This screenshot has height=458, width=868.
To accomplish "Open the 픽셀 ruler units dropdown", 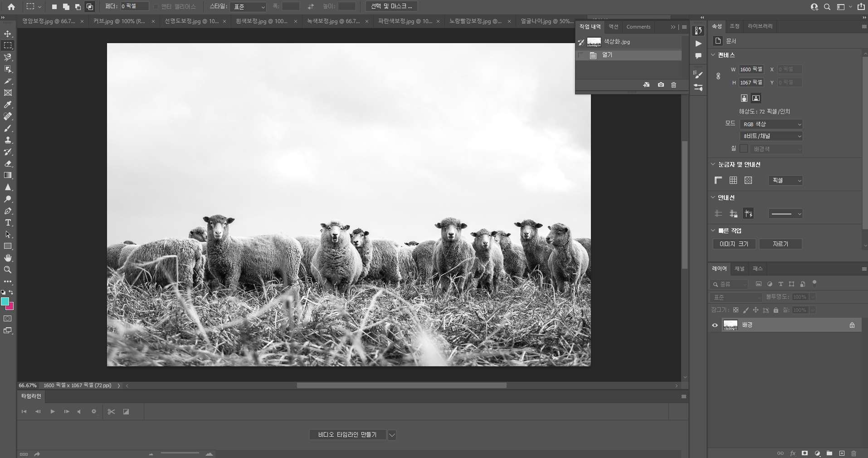I will pos(785,180).
